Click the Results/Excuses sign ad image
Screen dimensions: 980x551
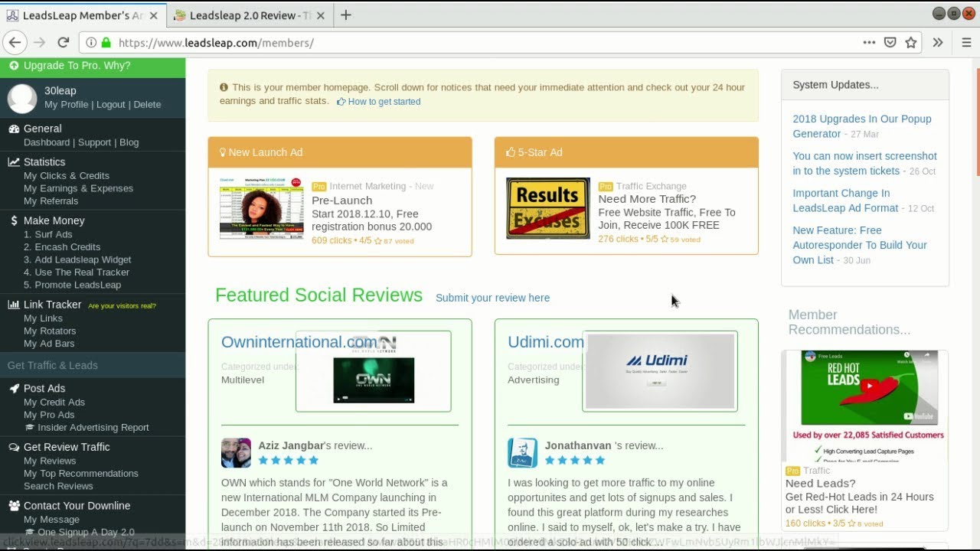(548, 208)
